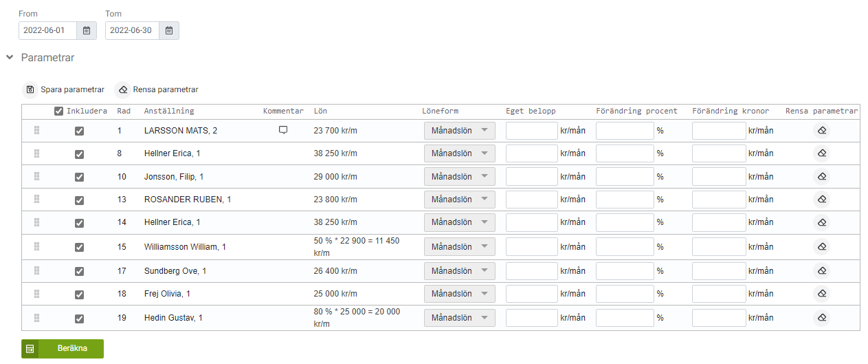Clear parameters for the Jonsson, Filip row
Image resolution: width=868 pixels, height=364 pixels.
point(821,177)
